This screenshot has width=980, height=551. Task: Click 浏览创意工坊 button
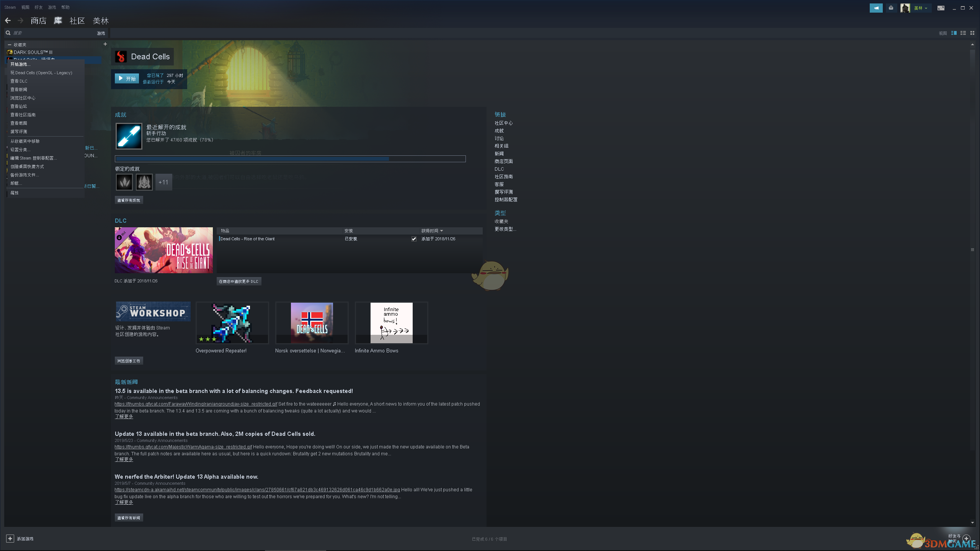129,361
